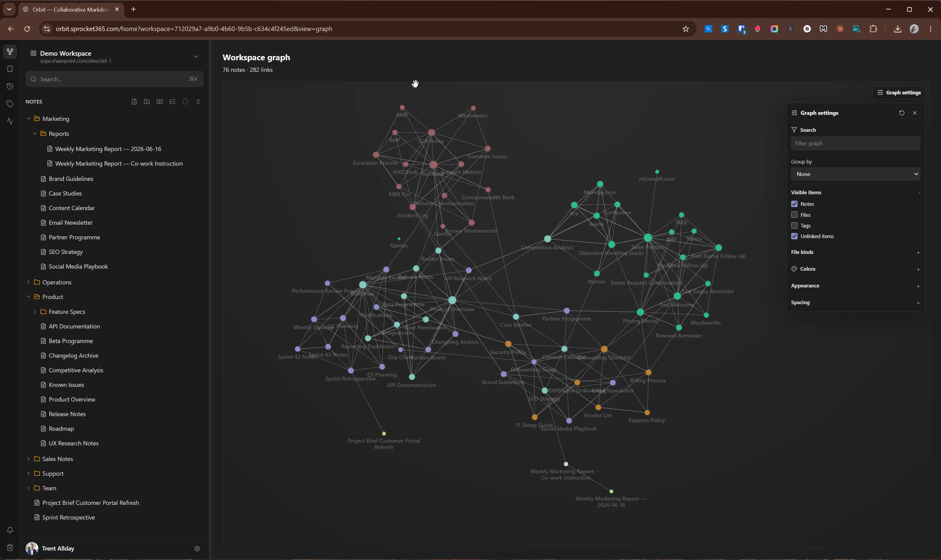Open settings gear beside Trent Allday
Image resolution: width=941 pixels, height=560 pixels.
[x=197, y=548]
